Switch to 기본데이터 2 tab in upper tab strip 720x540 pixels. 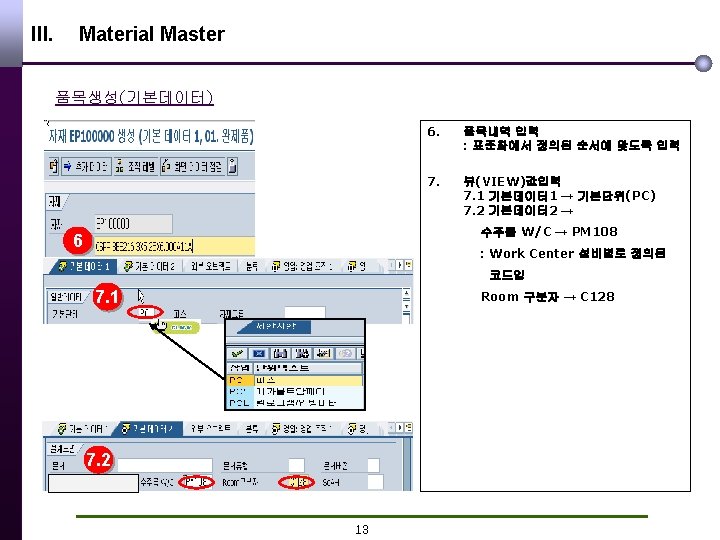tap(150, 266)
